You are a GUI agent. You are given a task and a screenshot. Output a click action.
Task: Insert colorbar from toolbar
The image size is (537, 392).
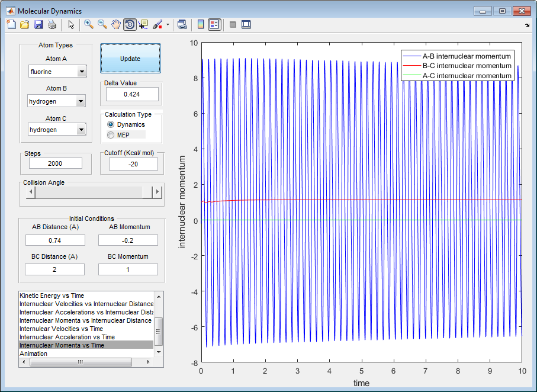(x=201, y=24)
